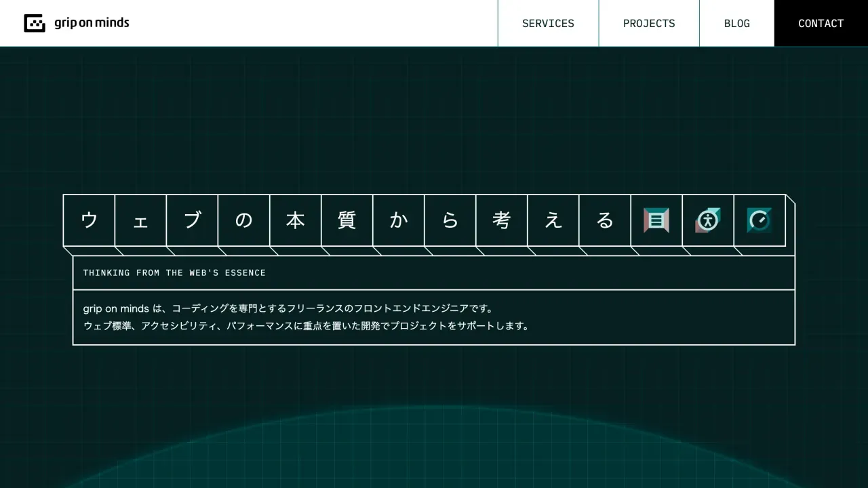Click the tile with the character 考
The image size is (868, 488).
[501, 220]
